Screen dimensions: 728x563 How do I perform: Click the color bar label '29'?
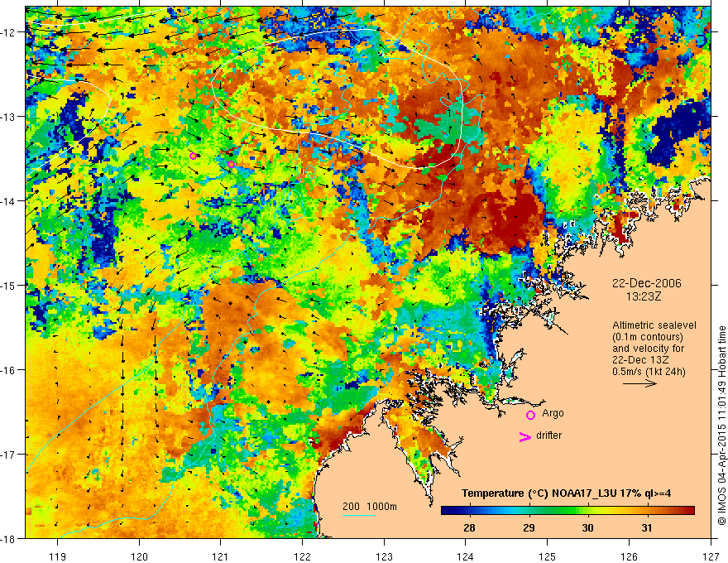[x=529, y=527]
